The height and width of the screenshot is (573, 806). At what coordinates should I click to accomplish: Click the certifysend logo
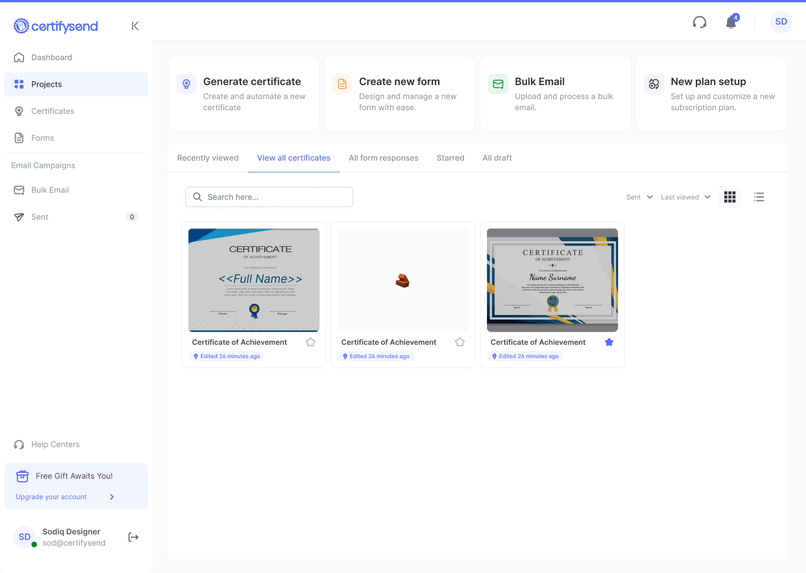coord(56,26)
